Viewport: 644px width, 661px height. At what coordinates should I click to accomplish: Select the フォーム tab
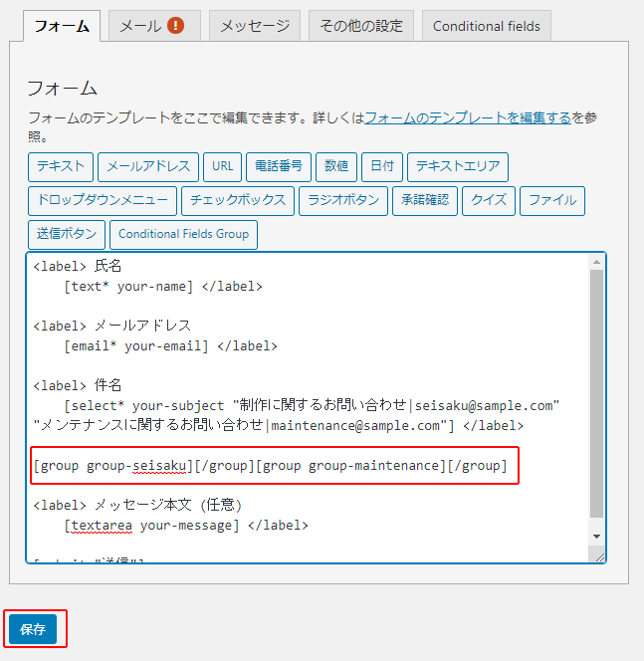(x=62, y=26)
